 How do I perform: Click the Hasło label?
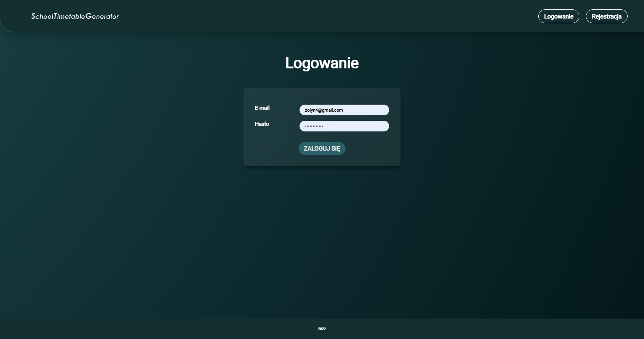(x=262, y=124)
